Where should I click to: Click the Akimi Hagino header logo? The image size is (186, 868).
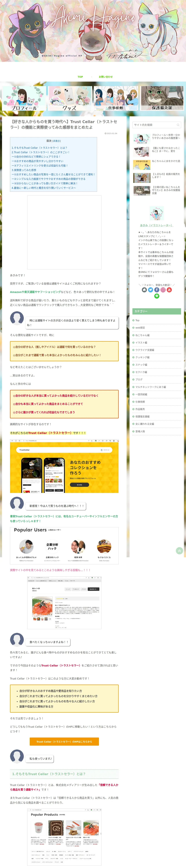click(x=93, y=31)
